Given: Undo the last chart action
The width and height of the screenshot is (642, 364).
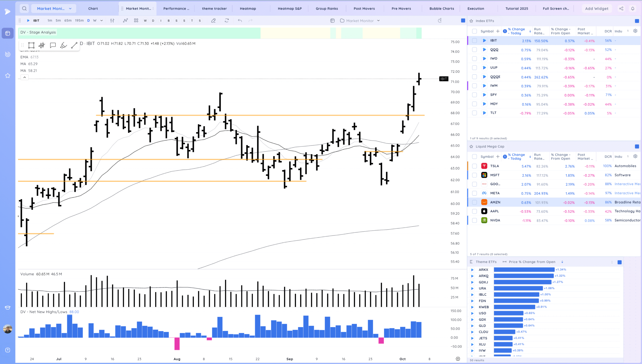Looking at the screenshot, I should [240, 21].
